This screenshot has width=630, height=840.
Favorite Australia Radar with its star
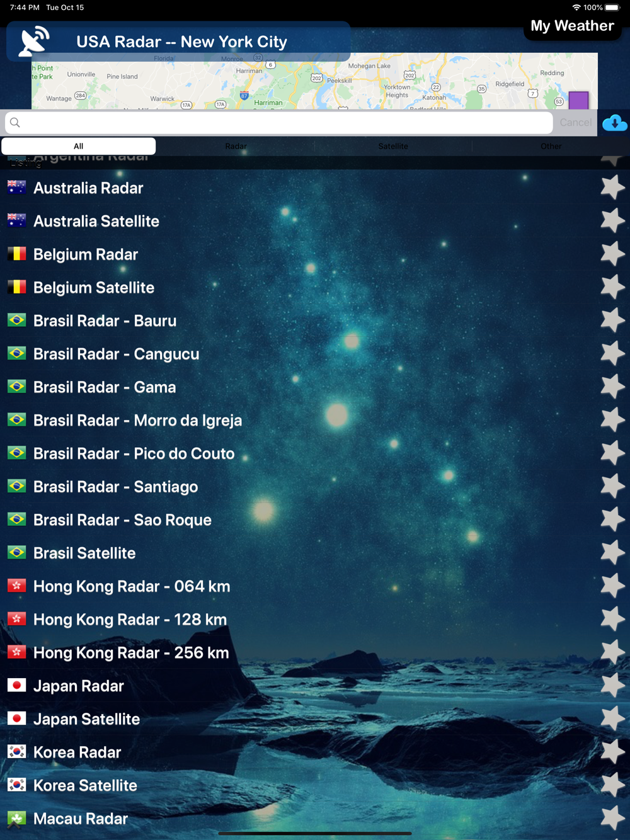coord(612,188)
